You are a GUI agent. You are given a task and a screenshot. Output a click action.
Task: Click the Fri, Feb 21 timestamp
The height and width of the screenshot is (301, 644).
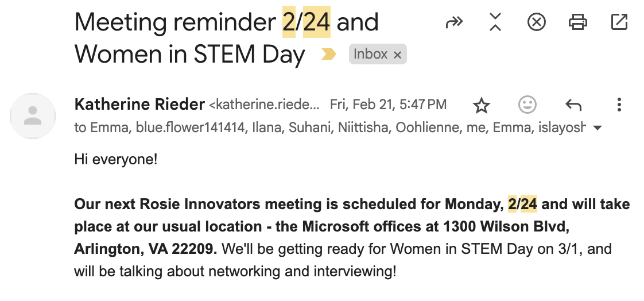tap(388, 105)
